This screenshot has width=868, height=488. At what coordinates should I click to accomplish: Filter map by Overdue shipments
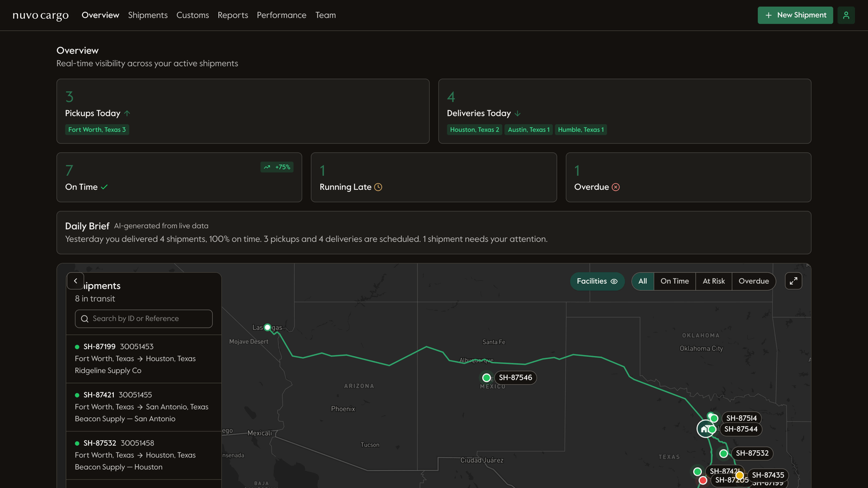click(754, 281)
